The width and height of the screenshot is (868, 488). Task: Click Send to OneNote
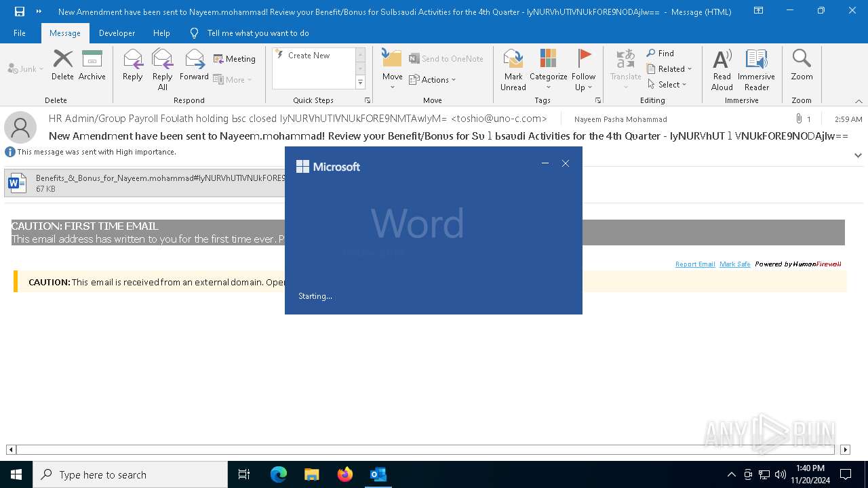tap(446, 59)
